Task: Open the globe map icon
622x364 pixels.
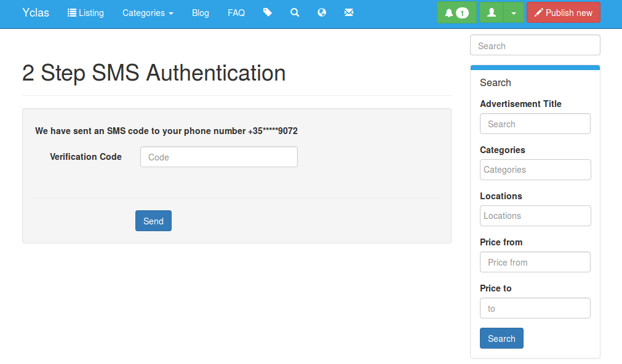Action: point(322,13)
